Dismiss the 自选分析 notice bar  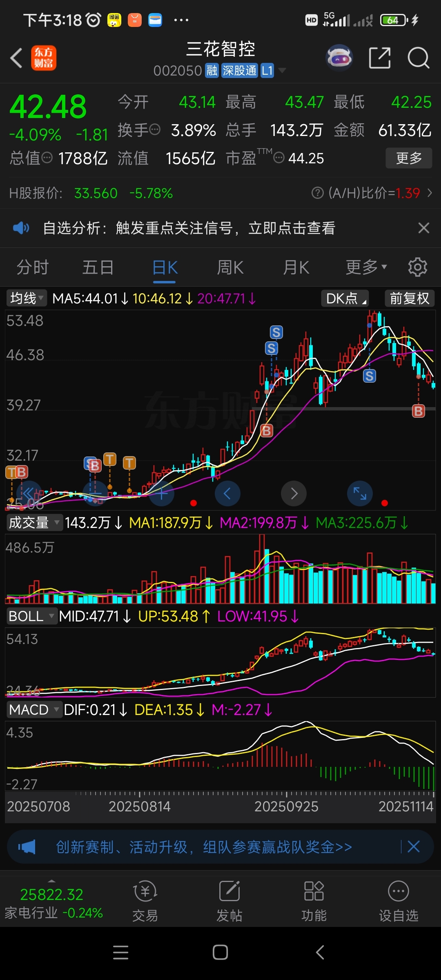424,228
